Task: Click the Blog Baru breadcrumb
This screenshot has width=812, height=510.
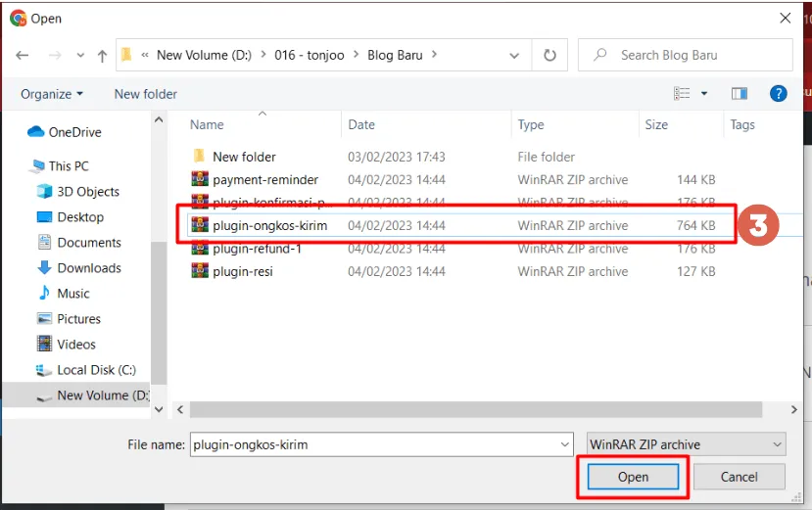Action: tap(395, 55)
